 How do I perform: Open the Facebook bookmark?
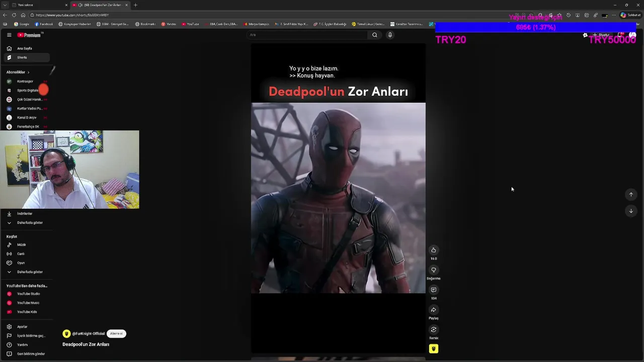[x=44, y=24]
